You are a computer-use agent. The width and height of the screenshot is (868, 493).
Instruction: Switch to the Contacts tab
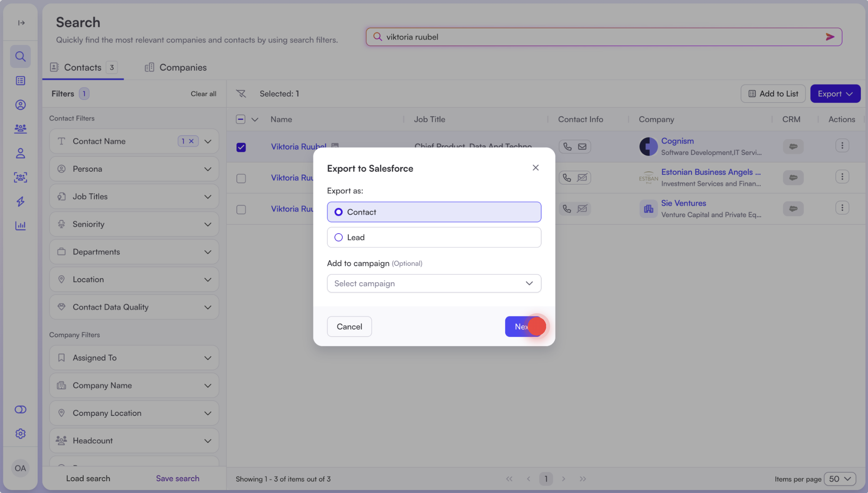coord(83,68)
